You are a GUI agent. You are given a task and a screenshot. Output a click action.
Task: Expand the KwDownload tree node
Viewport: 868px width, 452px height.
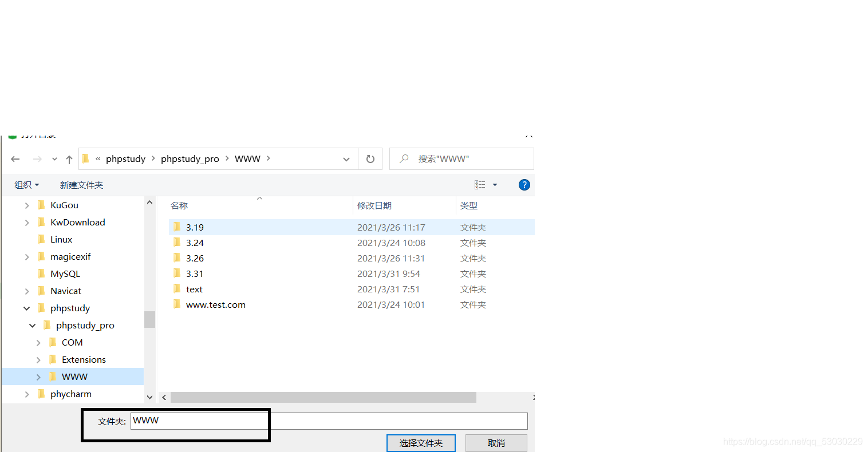click(x=27, y=223)
